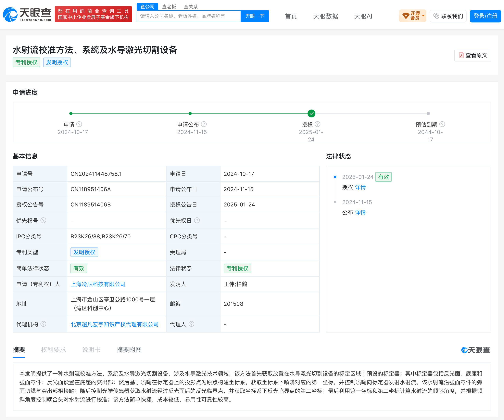This screenshot has width=504, height=420.
Task: Click the green checkmark authorization marker
Action: coord(311,113)
